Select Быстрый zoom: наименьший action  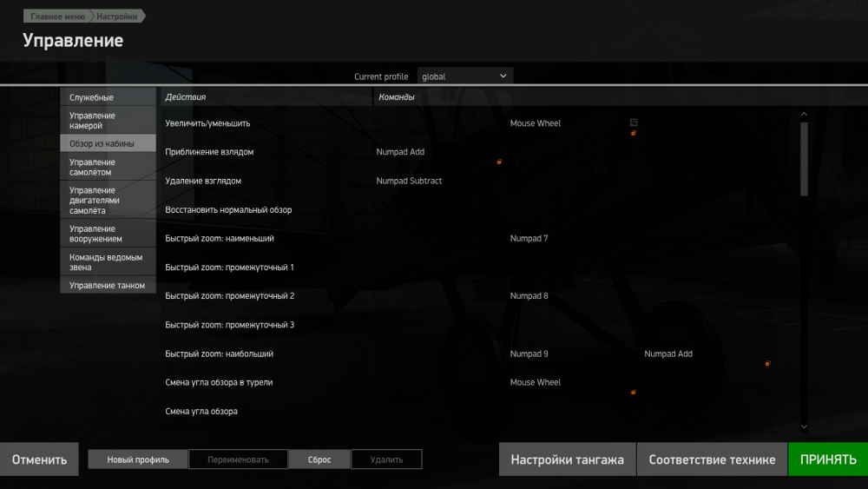pyautogui.click(x=220, y=238)
